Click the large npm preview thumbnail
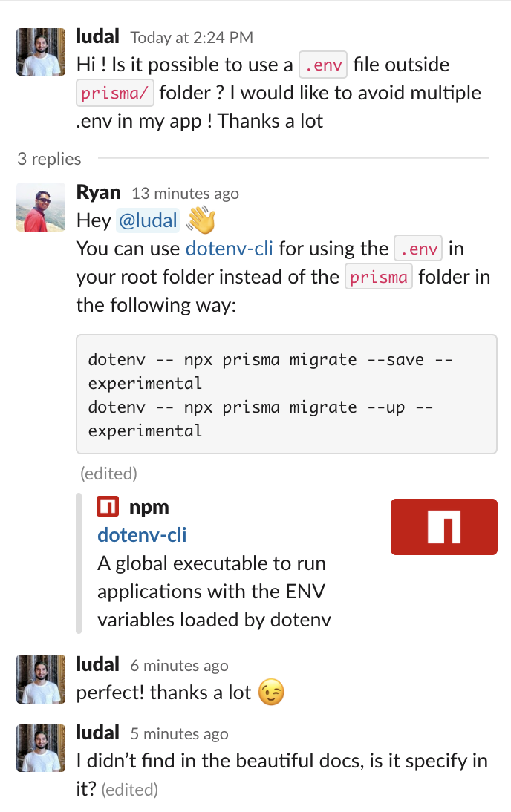This screenshot has height=812, width=511. coord(443,527)
